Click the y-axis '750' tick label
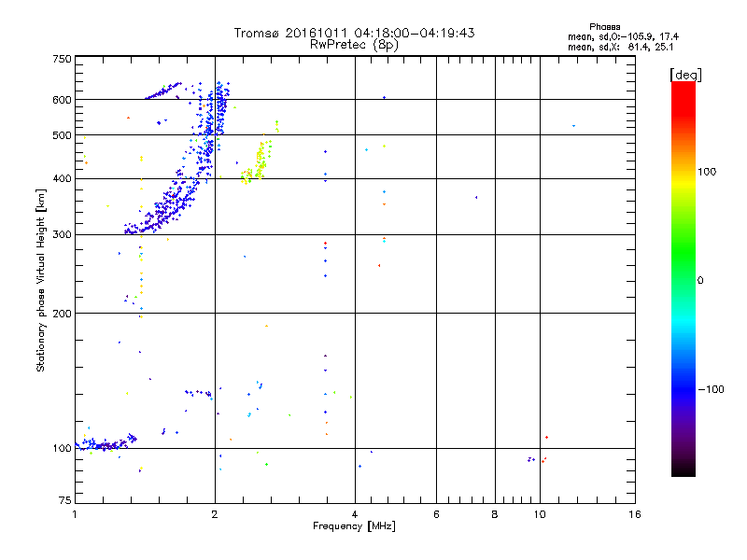The height and width of the screenshot is (560, 747). tap(62, 59)
